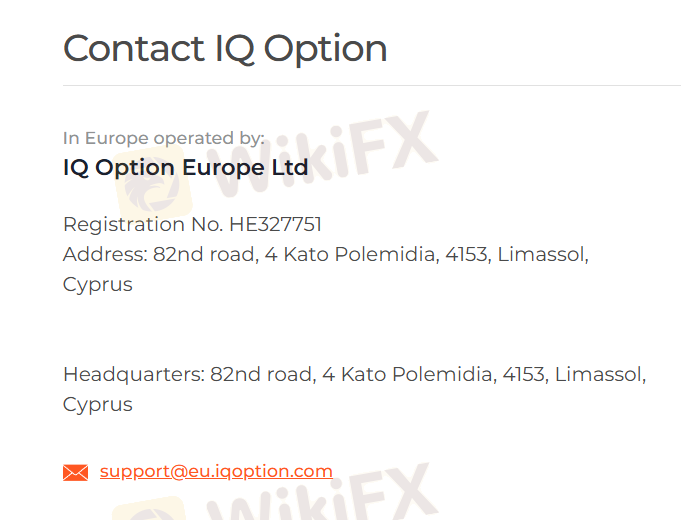Select 'Kato Polemidia' in the Address line
Screen dimensions: 681x520
click(x=361, y=254)
